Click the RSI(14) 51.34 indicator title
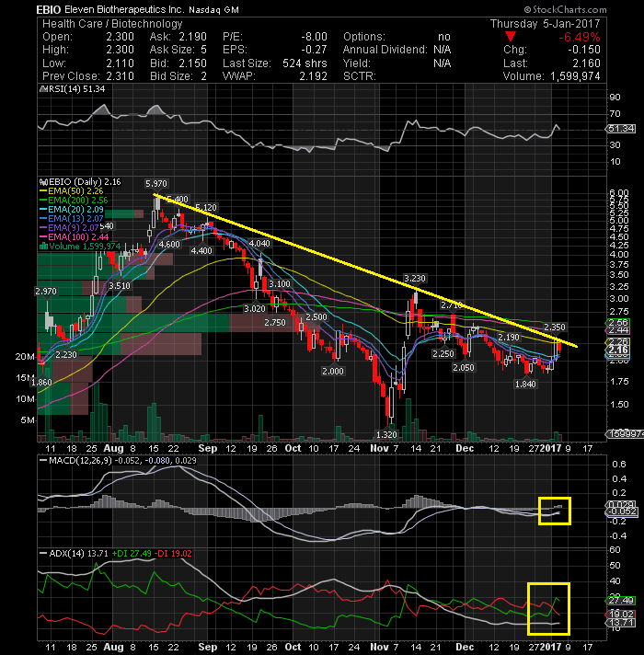Screen dimensions: 644x655 point(77,89)
